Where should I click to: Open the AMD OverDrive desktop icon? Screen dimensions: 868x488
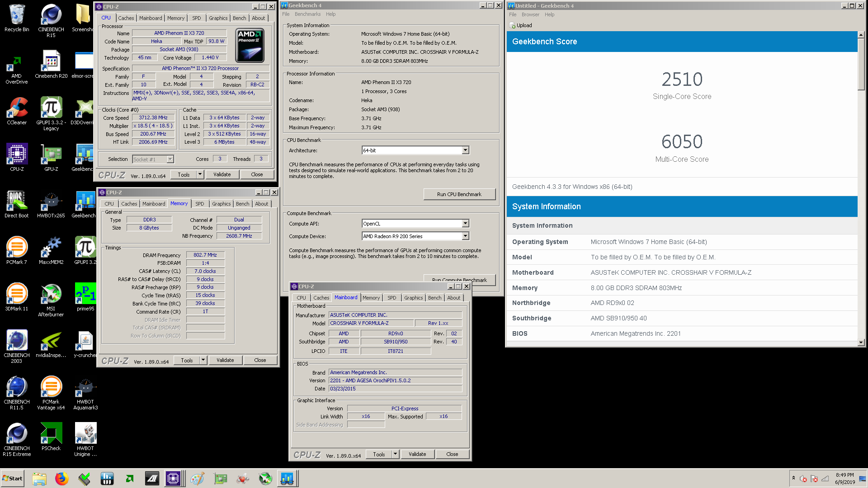pos(17,69)
